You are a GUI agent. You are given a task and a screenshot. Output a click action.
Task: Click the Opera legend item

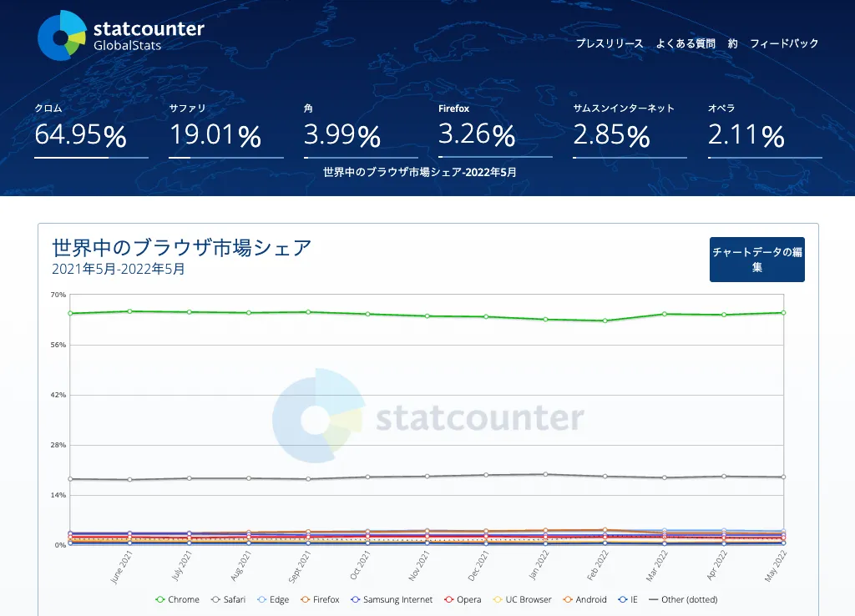point(463,599)
